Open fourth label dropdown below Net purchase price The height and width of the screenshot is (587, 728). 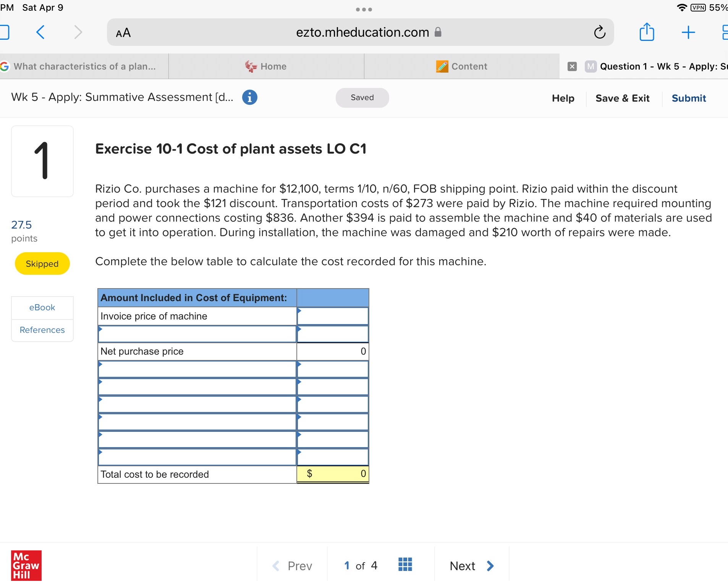tap(197, 422)
